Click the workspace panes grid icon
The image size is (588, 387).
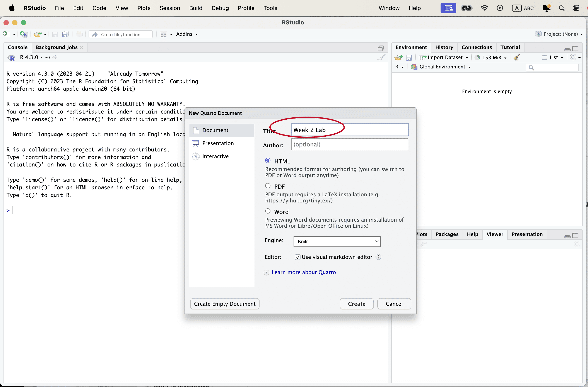(163, 34)
